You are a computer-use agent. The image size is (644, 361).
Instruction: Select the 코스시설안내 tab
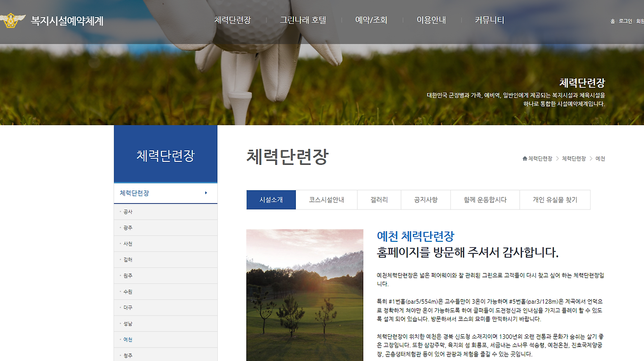coord(326,200)
